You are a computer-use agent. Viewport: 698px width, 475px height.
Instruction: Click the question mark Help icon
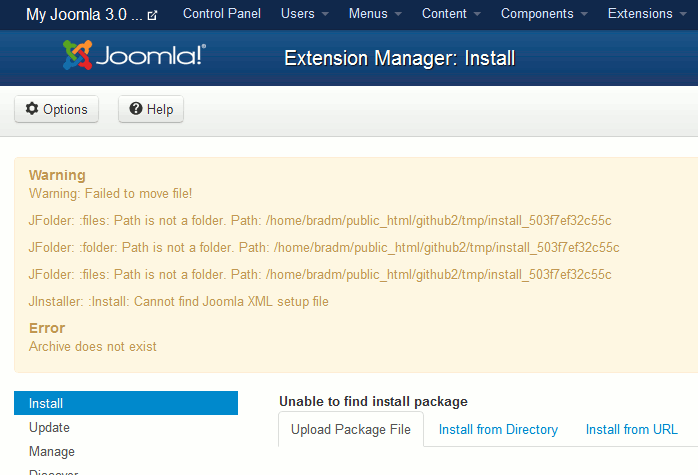tap(136, 109)
